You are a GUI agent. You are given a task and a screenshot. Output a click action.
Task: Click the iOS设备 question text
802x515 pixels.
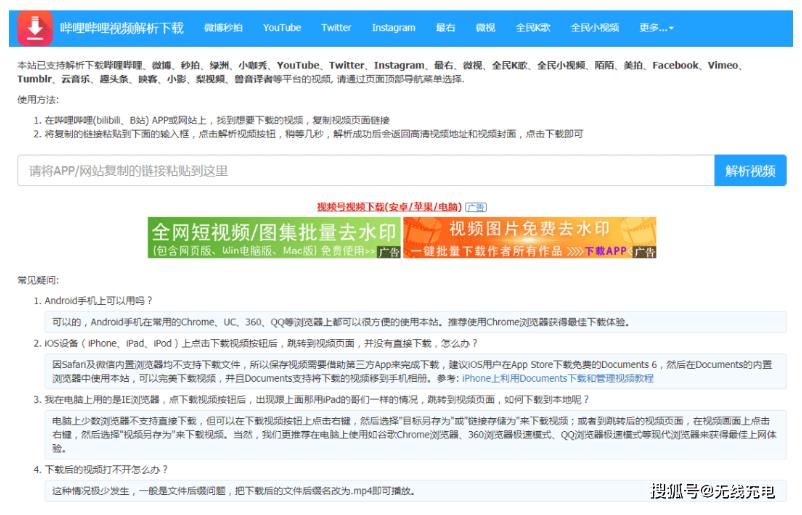261,343
